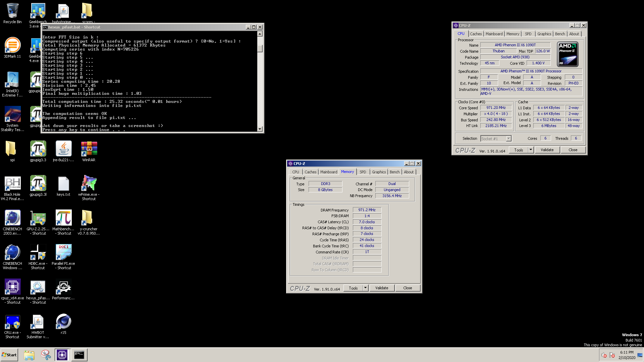
Task: Expand Tools dropdown arrow in CPU window
Action: click(x=531, y=150)
